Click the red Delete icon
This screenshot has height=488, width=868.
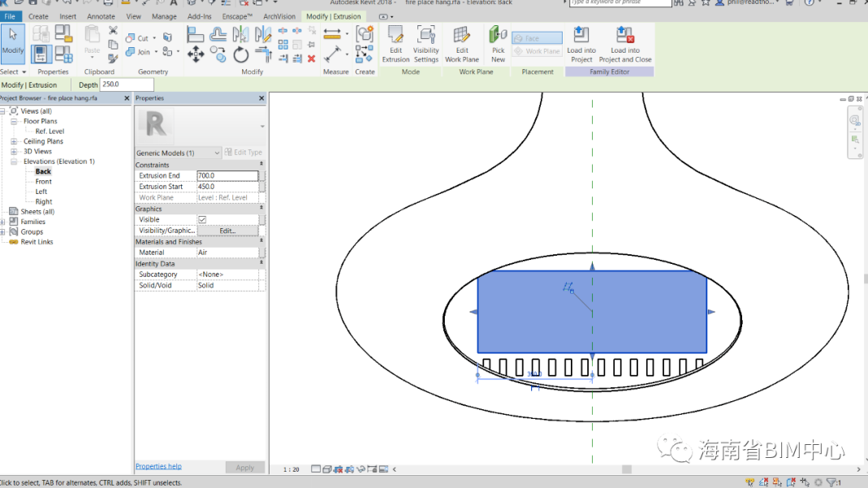311,58
